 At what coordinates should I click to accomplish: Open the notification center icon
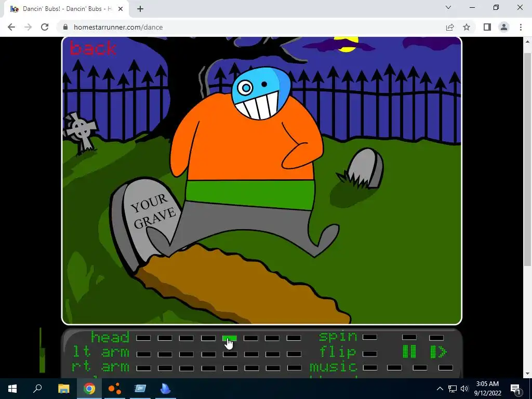[515, 389]
